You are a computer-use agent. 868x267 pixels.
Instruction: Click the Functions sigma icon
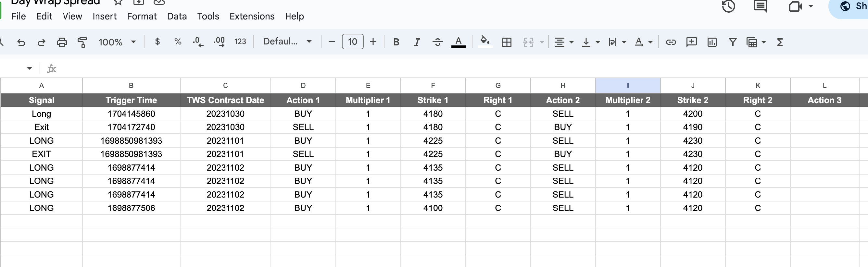click(780, 42)
